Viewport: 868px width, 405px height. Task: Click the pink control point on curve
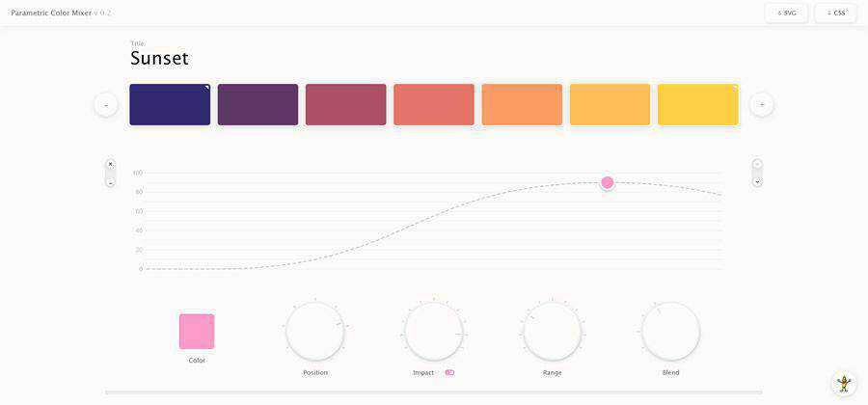(x=608, y=182)
